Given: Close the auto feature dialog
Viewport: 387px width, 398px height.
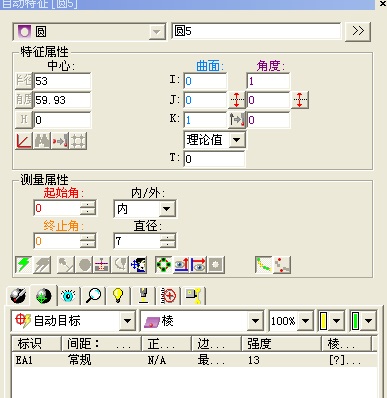Looking at the screenshot, I should [x=383, y=4].
